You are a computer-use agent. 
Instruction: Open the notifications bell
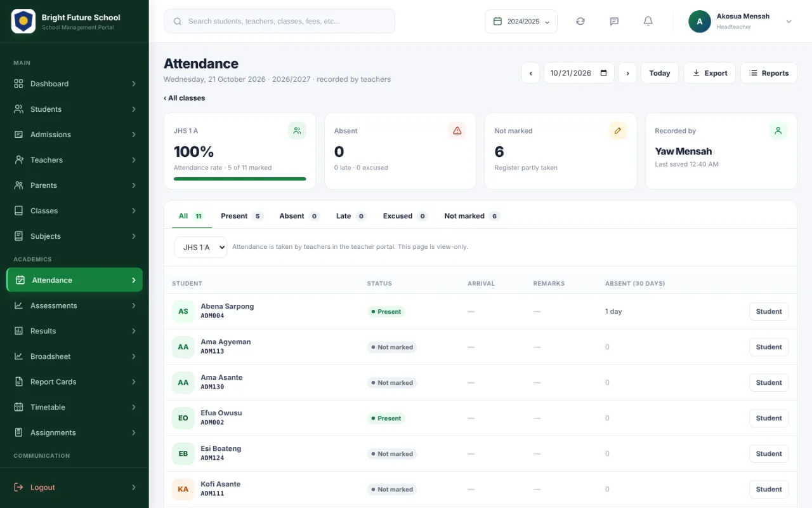click(x=648, y=22)
